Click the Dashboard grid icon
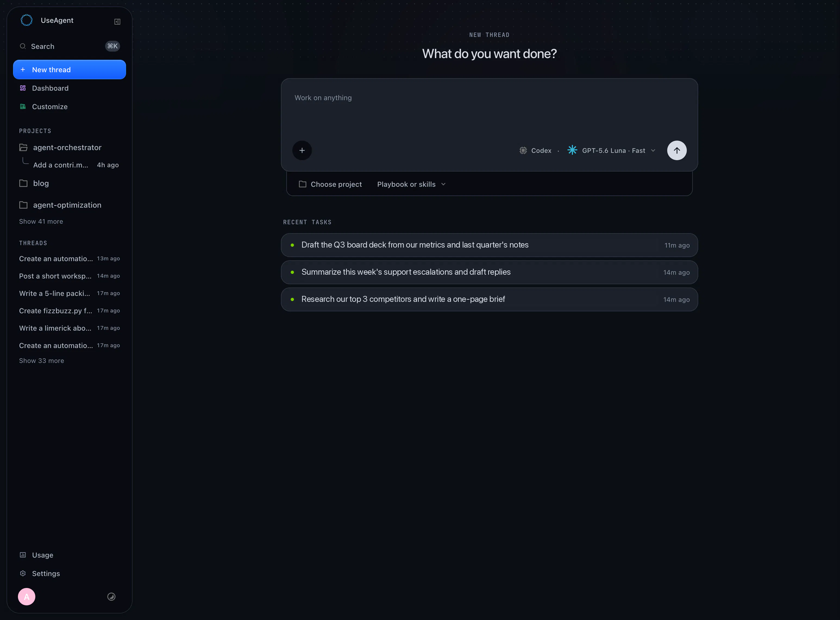 23,88
